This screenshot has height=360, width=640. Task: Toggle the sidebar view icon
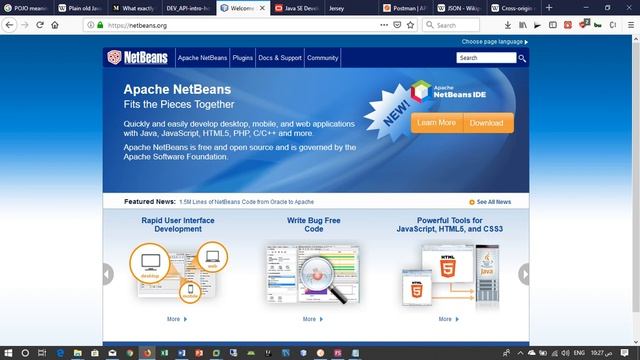553,25
